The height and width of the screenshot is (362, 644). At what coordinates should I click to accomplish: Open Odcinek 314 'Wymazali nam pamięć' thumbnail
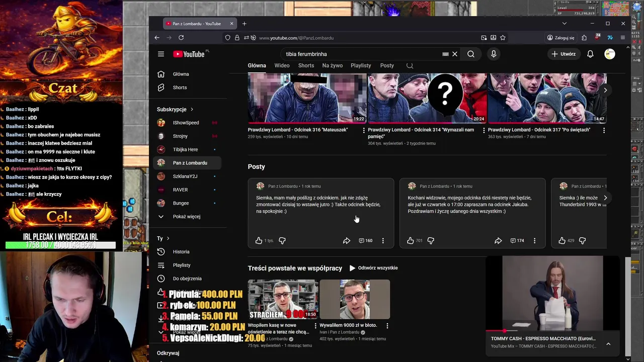coord(427,98)
